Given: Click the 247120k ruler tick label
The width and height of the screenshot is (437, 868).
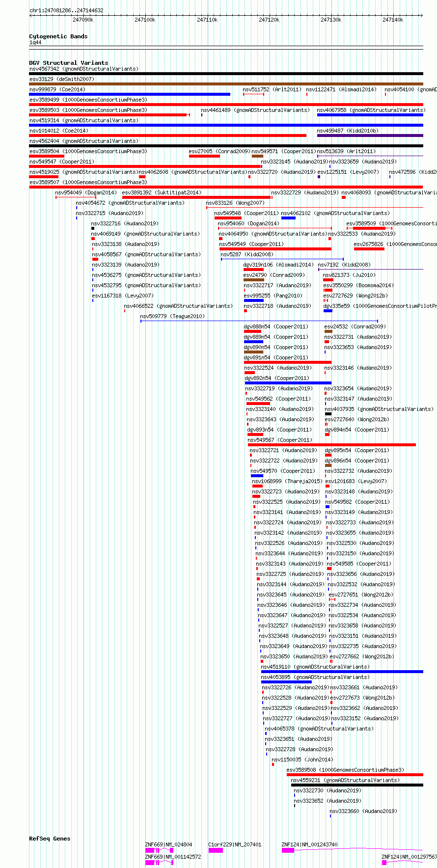Looking at the screenshot, I should pyautogui.click(x=269, y=20).
